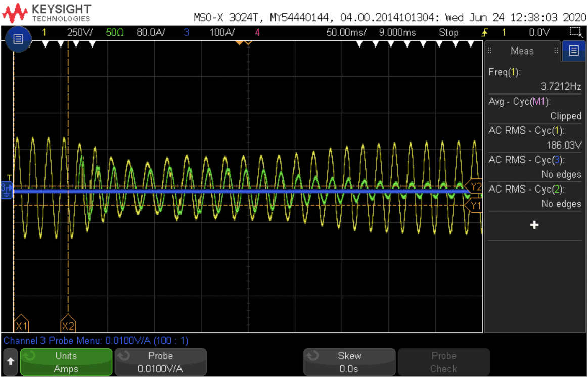
Task: Open the sidebar list icon beside Meas
Action: click(x=573, y=51)
